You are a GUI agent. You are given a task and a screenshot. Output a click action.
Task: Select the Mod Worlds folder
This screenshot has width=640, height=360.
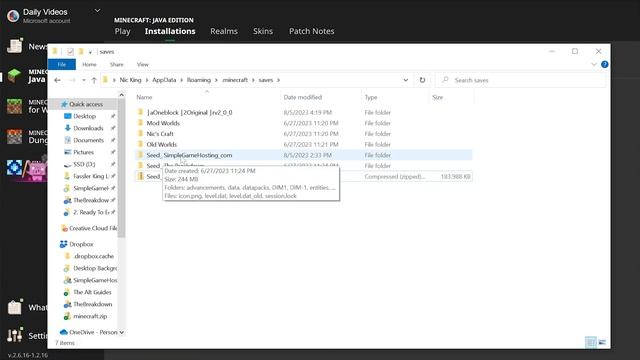pos(304,123)
